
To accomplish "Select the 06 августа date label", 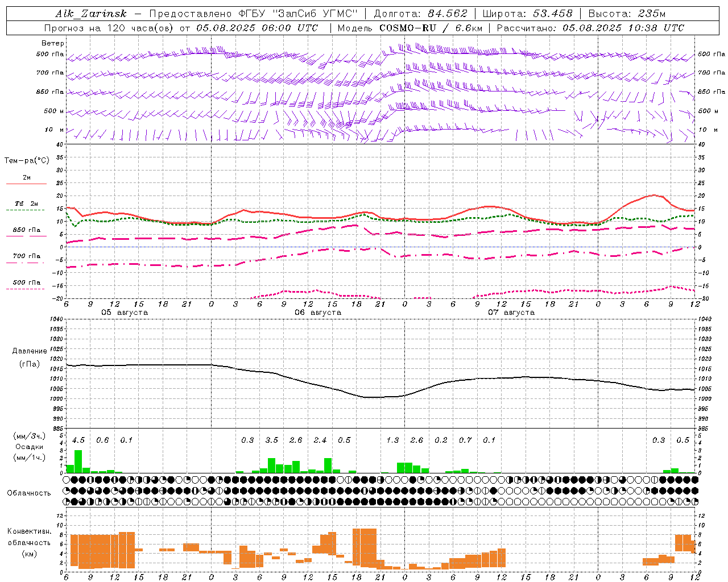I will click(x=318, y=313).
